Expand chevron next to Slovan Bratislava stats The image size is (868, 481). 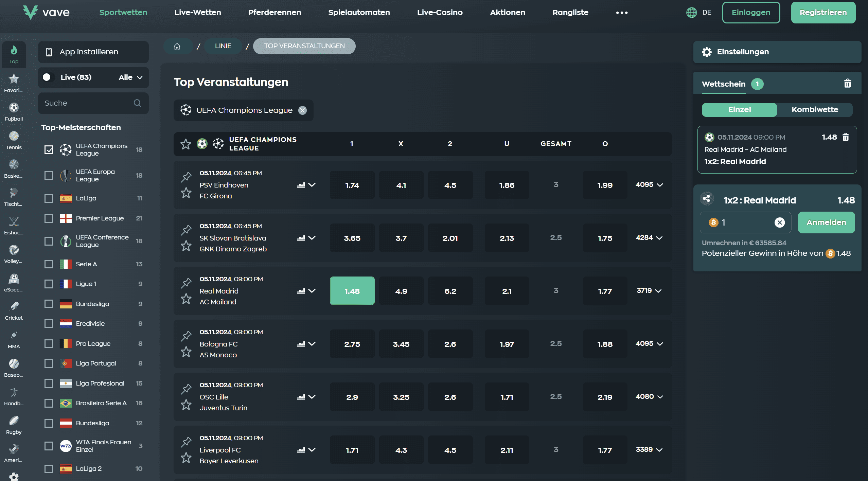[x=312, y=238]
